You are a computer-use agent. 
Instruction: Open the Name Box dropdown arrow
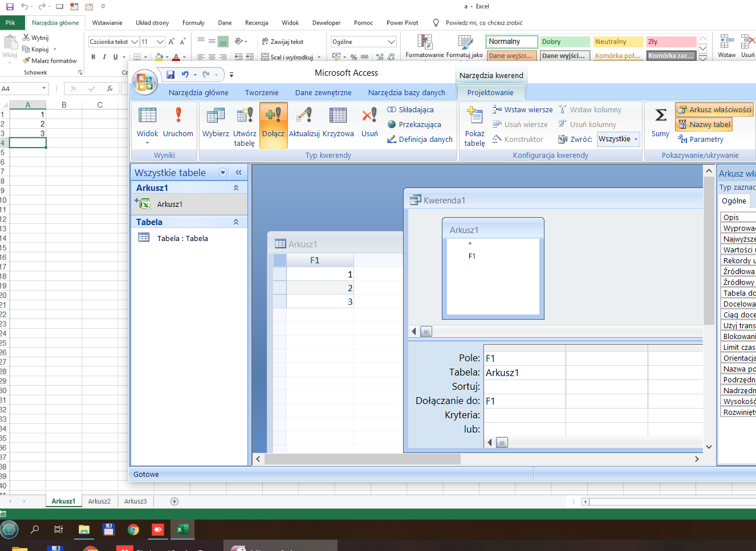pos(44,89)
